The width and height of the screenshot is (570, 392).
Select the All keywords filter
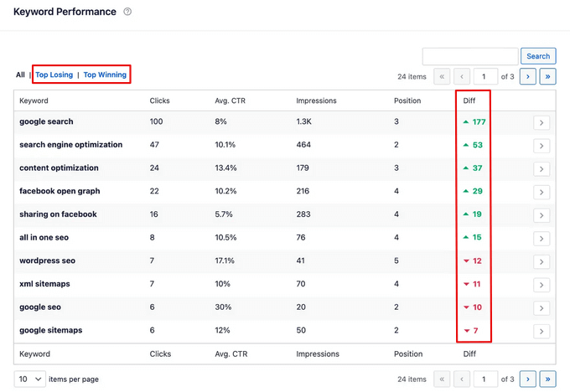pyautogui.click(x=20, y=75)
